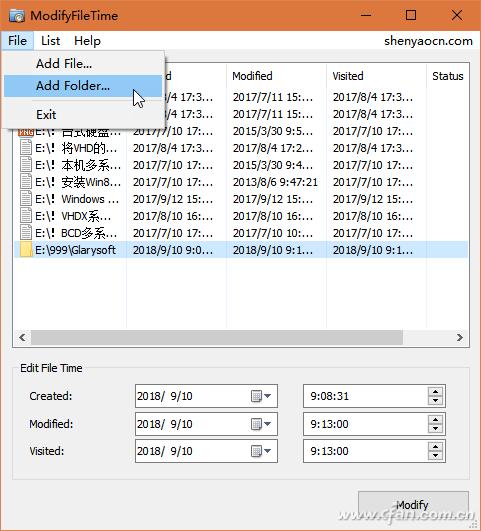The height and width of the screenshot is (531, 481).
Task: Sort by the Modified column header
Action: [276, 76]
